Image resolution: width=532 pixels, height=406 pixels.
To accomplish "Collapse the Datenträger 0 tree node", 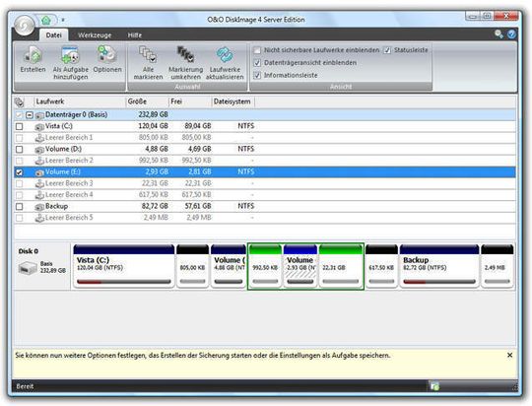I will (30, 115).
